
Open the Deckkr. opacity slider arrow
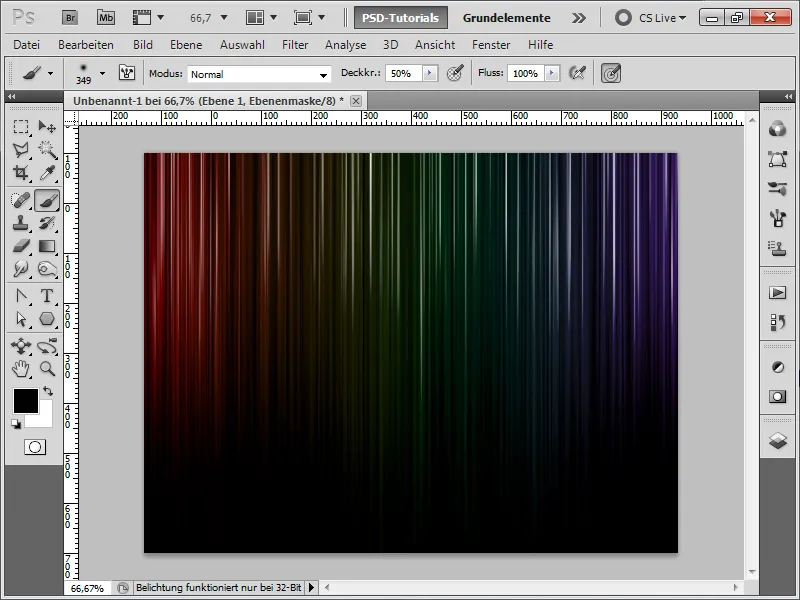pyautogui.click(x=430, y=73)
